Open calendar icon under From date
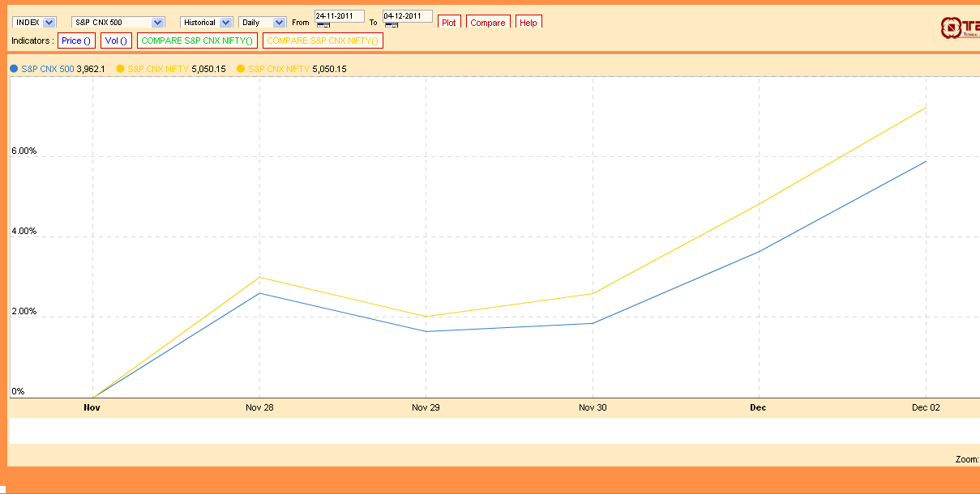980x494 pixels. click(x=323, y=26)
